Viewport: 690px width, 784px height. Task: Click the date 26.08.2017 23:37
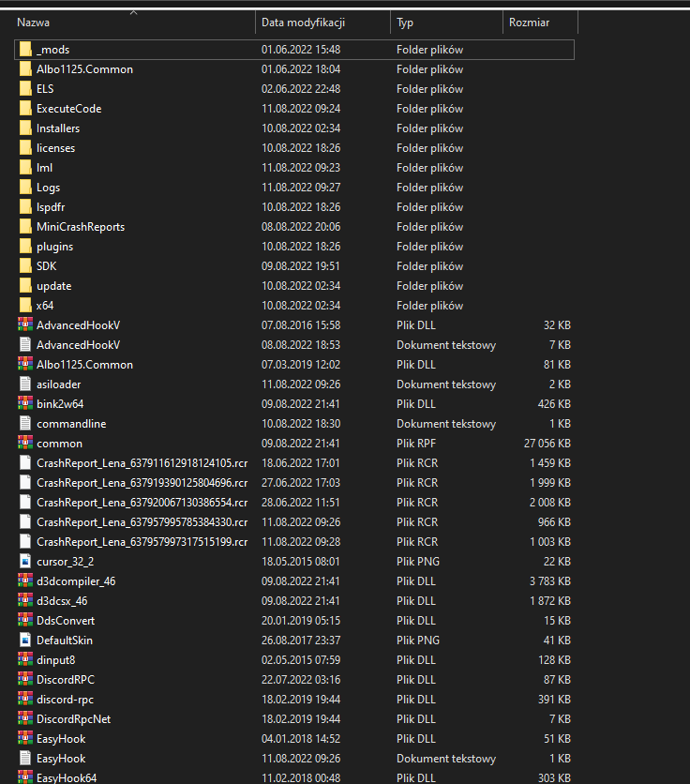(301, 641)
